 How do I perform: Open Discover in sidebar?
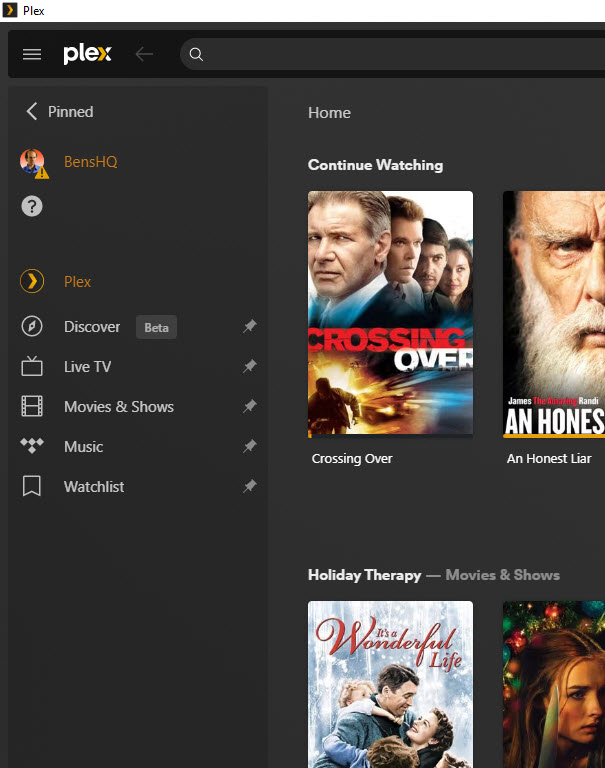92,327
